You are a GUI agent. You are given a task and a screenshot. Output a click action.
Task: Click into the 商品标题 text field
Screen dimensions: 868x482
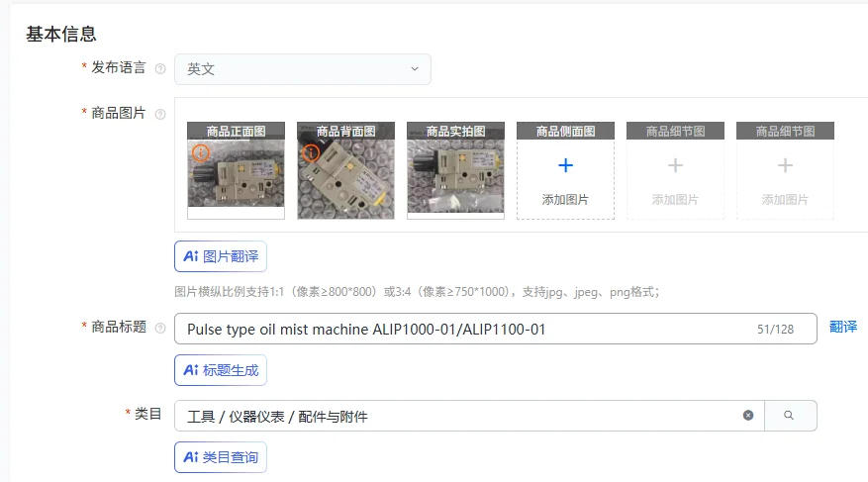pyautogui.click(x=455, y=329)
